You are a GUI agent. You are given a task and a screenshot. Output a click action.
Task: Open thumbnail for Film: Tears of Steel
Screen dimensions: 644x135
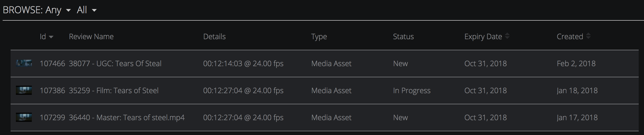[24, 91]
